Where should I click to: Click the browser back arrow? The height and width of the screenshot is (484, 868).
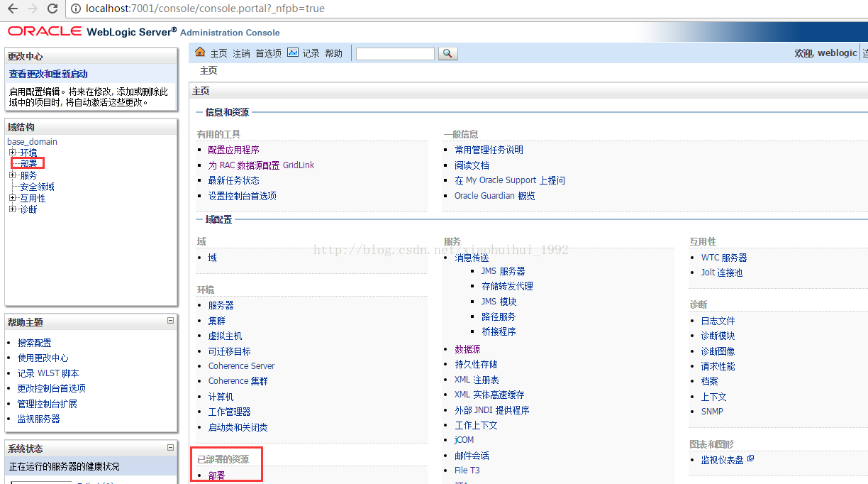(x=12, y=9)
